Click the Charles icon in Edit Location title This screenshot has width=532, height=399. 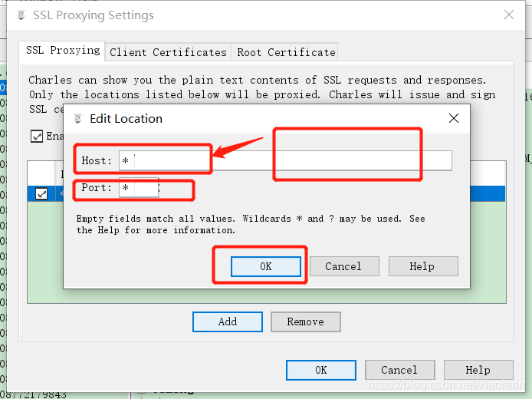pos(78,118)
